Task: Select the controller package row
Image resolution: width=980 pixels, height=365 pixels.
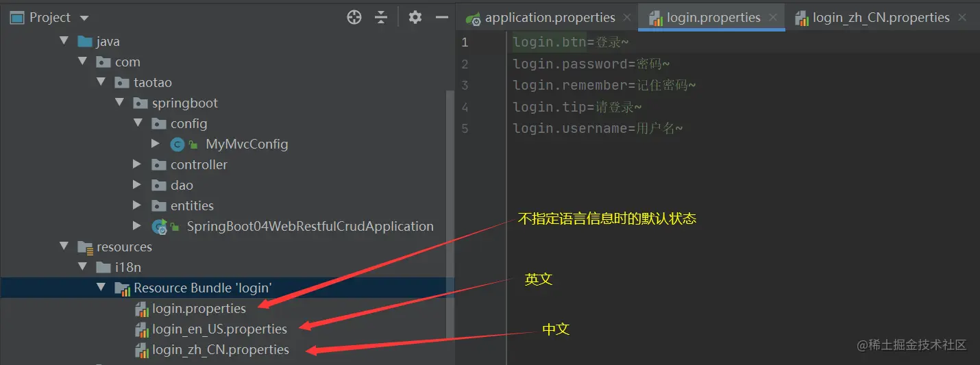Action: [x=223, y=165]
